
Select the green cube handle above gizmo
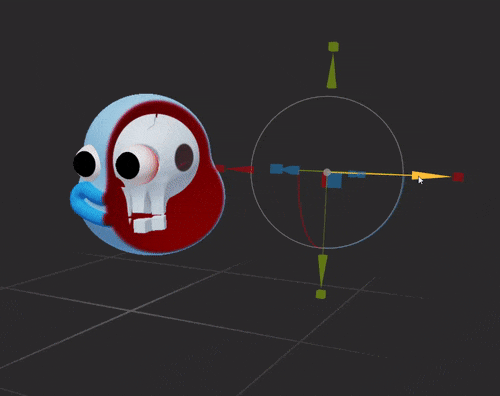click(x=333, y=47)
